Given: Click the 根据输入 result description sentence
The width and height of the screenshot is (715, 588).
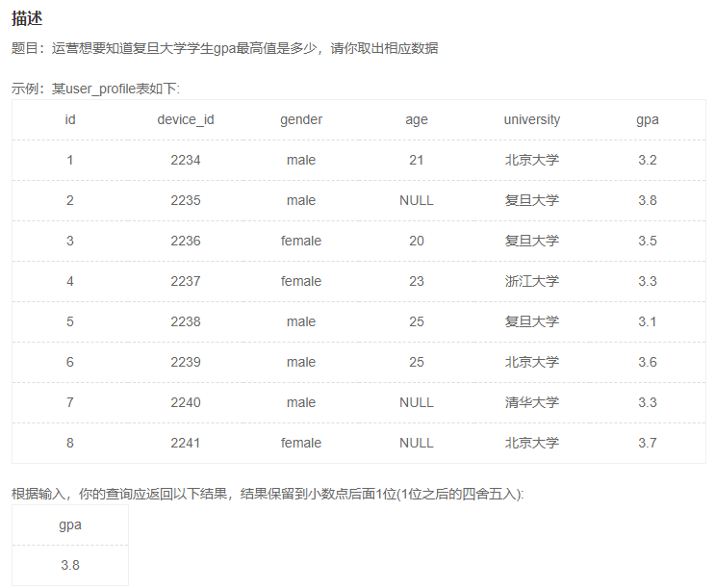Looking at the screenshot, I should 268,494.
